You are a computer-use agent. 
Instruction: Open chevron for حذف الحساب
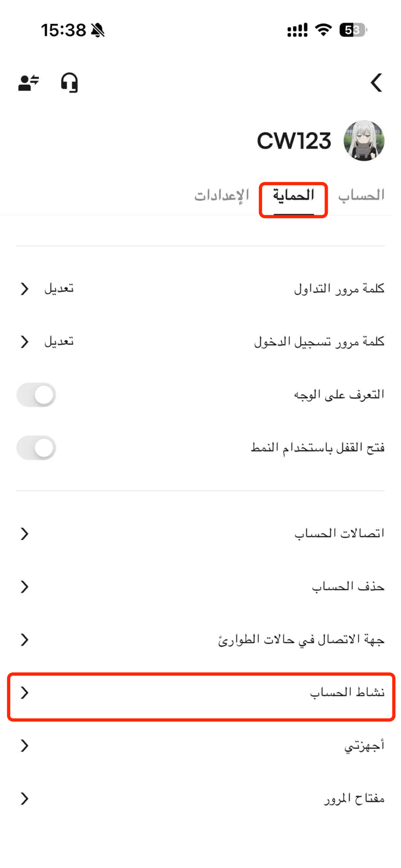pos(25,587)
